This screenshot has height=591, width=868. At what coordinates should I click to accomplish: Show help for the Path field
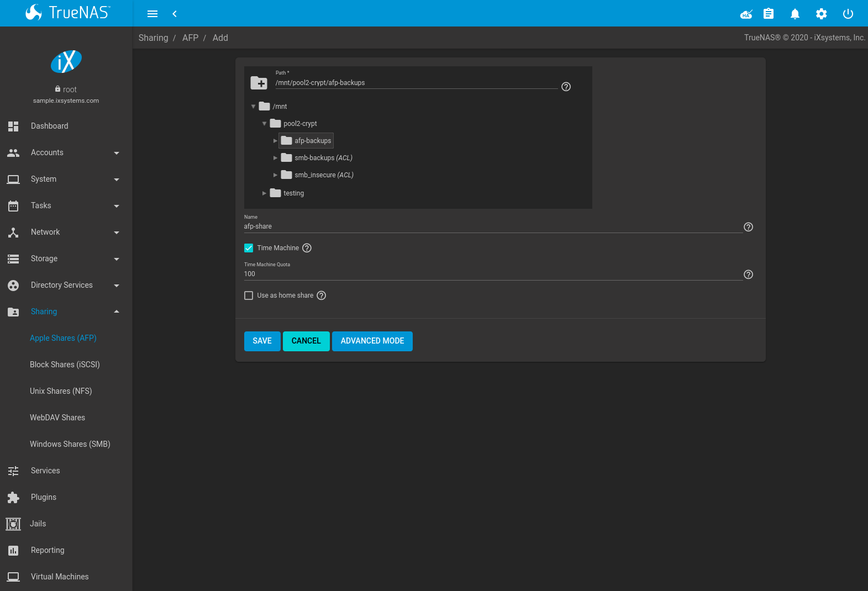pyautogui.click(x=566, y=87)
